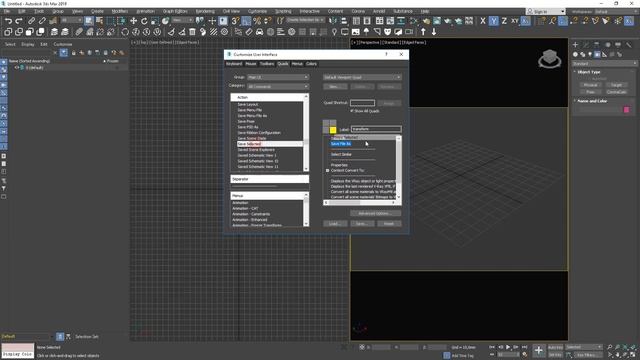The height and width of the screenshot is (360, 640).
Task: Open the Workspaces Default dropdown
Action: 616,11
